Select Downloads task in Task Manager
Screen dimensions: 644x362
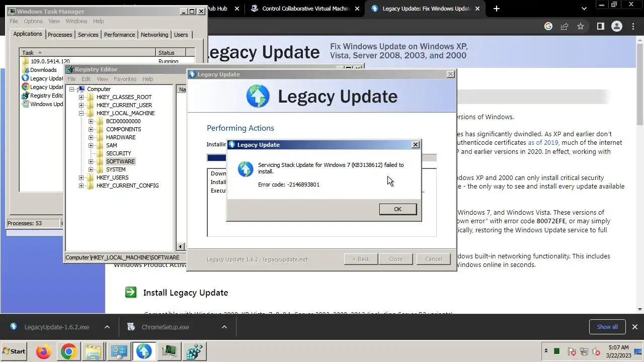[x=43, y=70]
